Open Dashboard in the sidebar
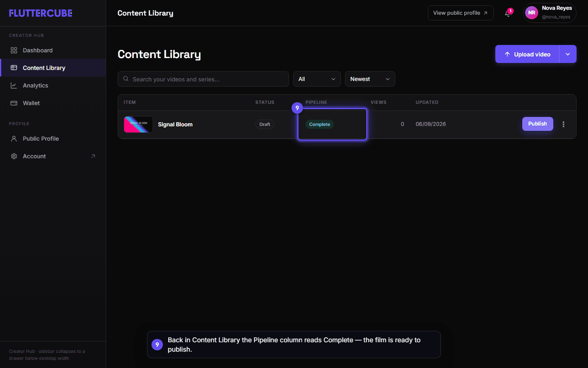The height and width of the screenshot is (368, 588). (53, 50)
